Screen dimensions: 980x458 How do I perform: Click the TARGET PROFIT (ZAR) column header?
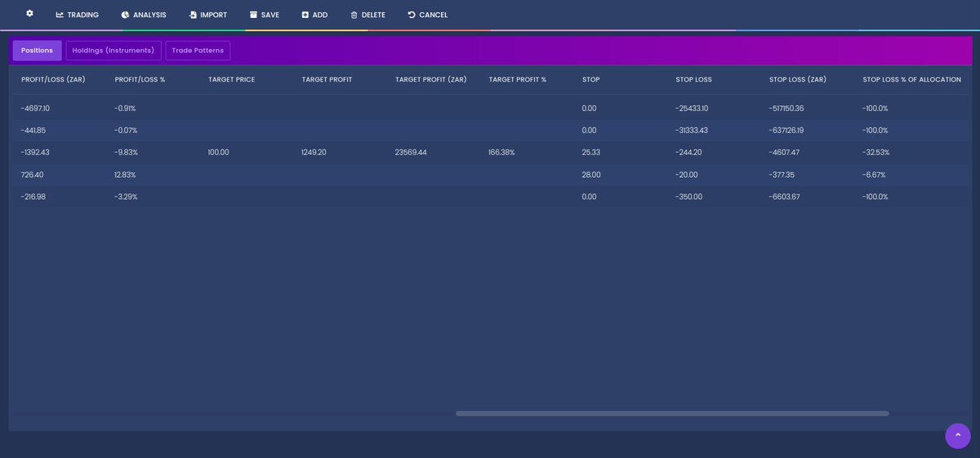[x=431, y=80]
